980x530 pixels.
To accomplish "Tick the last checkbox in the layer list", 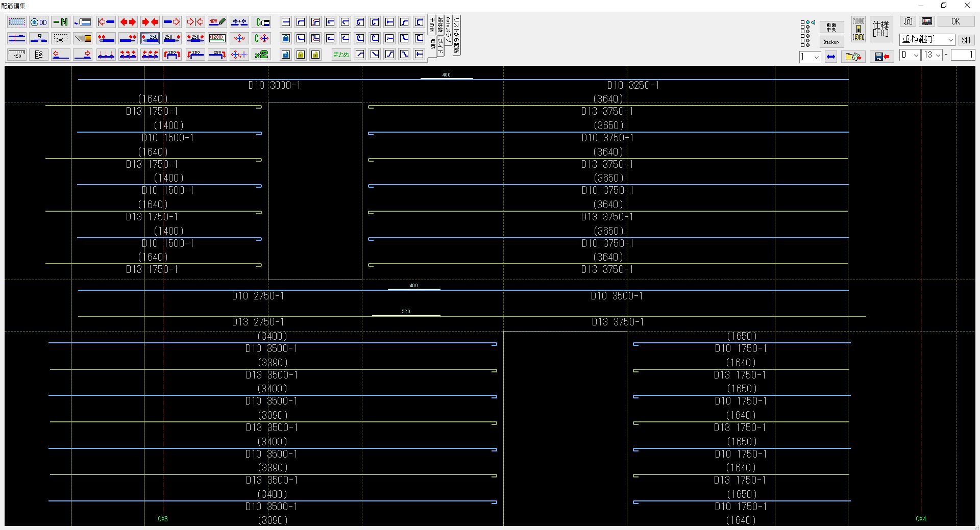I will click(802, 45).
